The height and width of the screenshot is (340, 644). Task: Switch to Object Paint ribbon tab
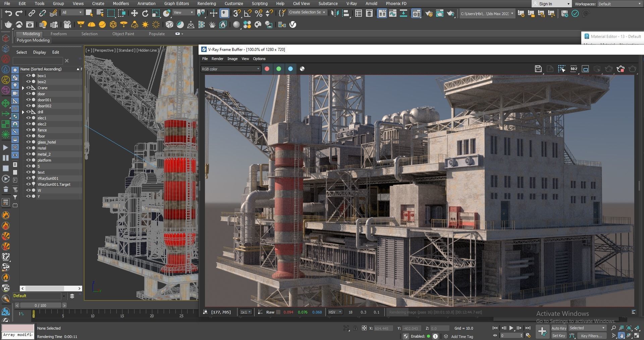point(123,34)
